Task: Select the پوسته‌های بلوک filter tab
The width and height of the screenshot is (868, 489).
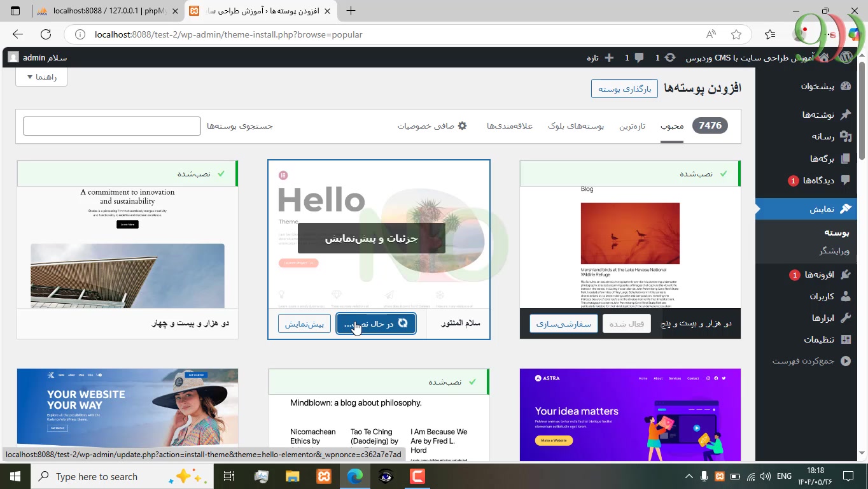Action: coord(576,126)
